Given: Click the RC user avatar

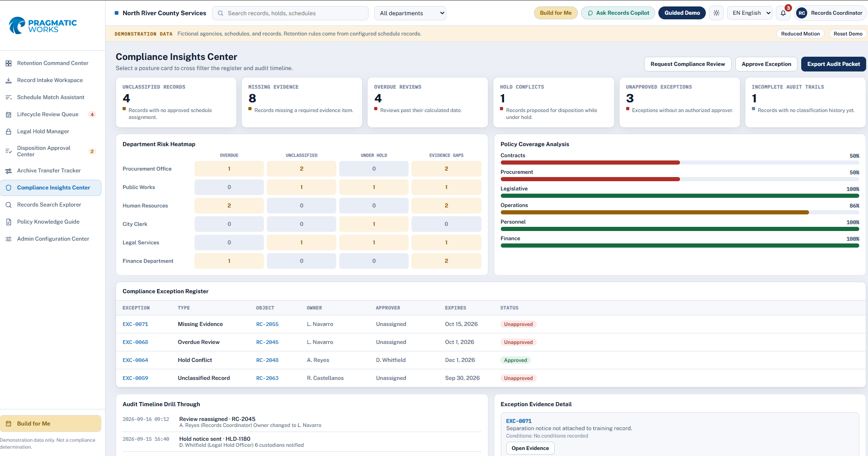Looking at the screenshot, I should [802, 13].
